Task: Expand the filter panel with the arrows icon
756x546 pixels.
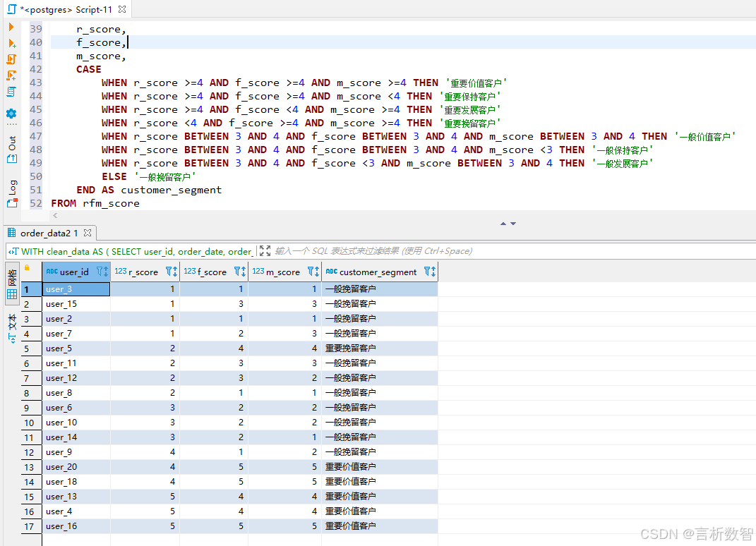Action: coord(265,250)
